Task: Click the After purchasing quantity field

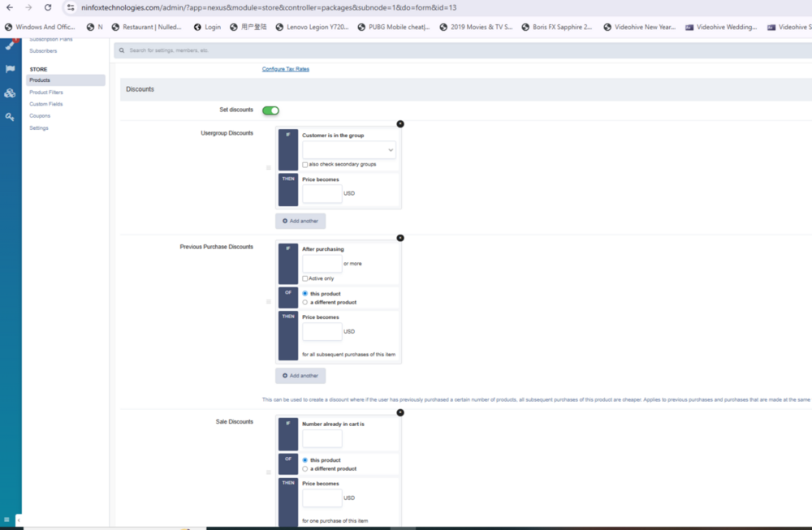Action: (322, 264)
